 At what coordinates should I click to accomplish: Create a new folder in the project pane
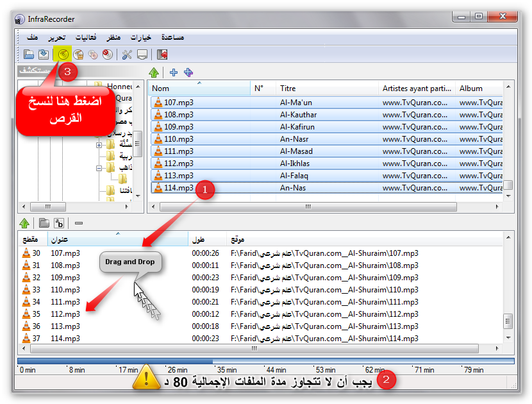(44, 223)
